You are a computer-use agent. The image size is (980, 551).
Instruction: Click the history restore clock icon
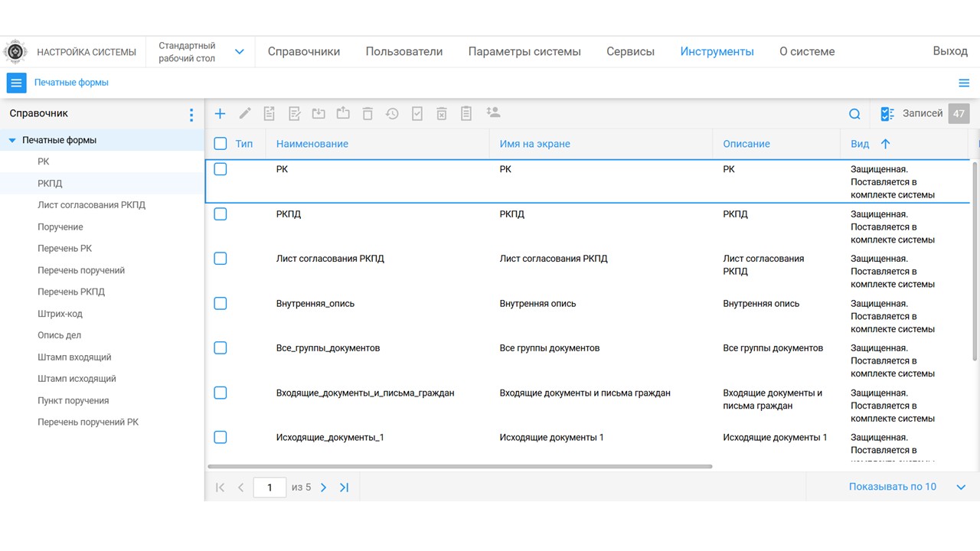coord(392,113)
